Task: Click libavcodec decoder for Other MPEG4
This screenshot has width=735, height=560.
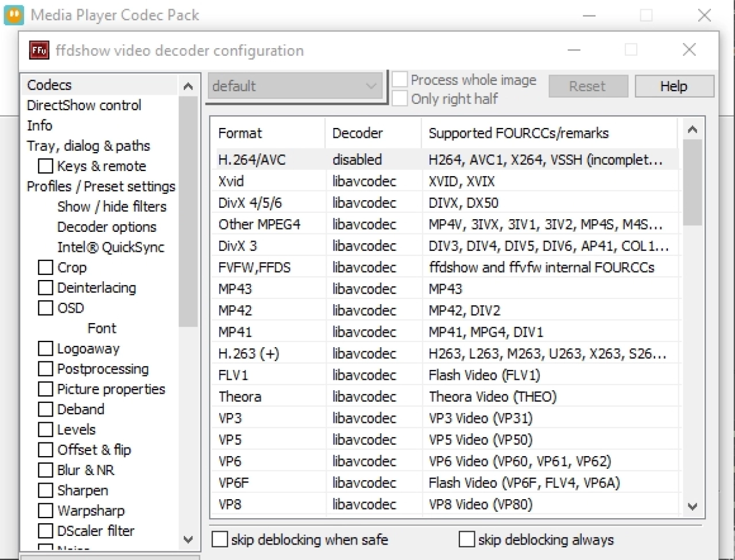Action: (364, 224)
